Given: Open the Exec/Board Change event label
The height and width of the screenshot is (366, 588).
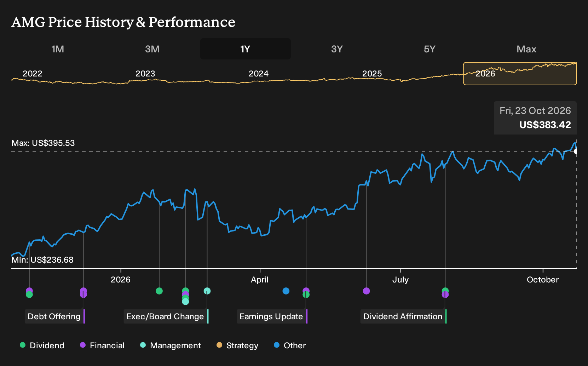Looking at the screenshot, I should (x=166, y=316).
